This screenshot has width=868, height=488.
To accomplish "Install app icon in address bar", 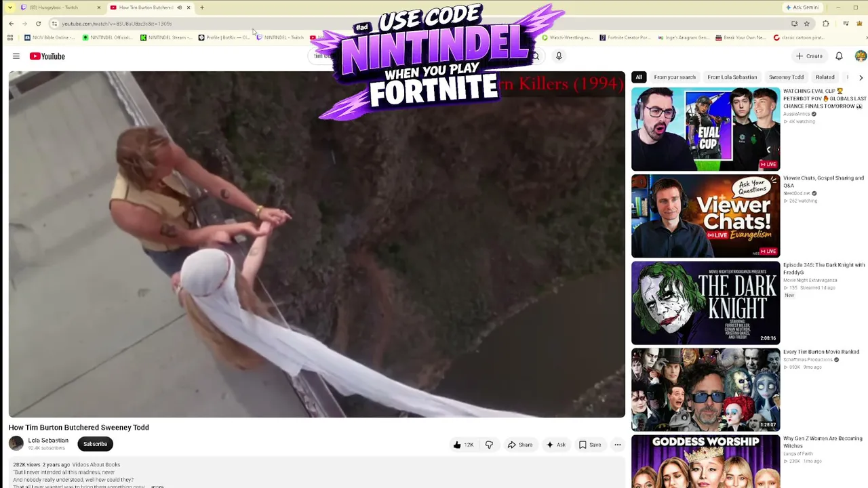I will (794, 24).
